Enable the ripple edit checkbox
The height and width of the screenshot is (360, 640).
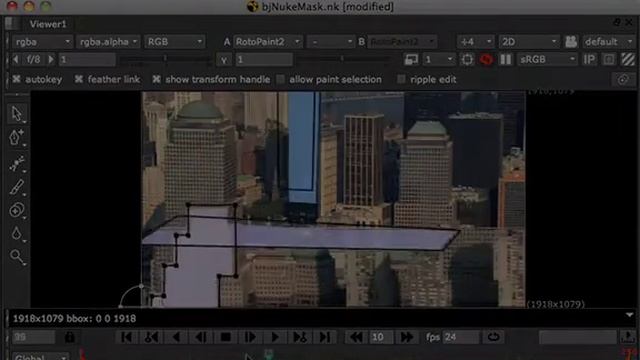click(401, 79)
